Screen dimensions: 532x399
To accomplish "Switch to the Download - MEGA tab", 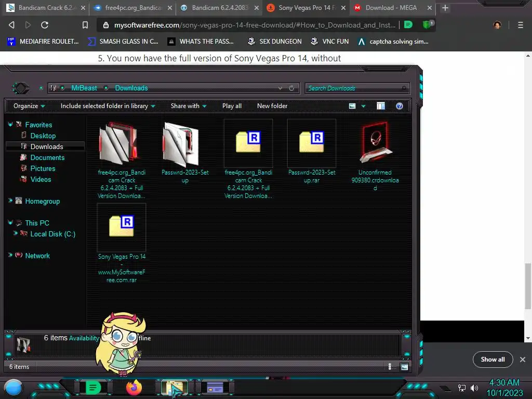I will point(390,8).
